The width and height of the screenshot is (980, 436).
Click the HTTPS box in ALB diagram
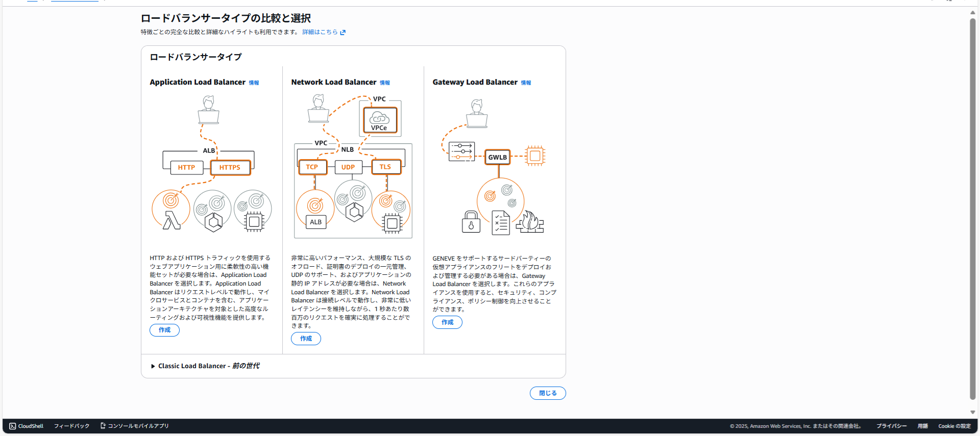click(230, 167)
